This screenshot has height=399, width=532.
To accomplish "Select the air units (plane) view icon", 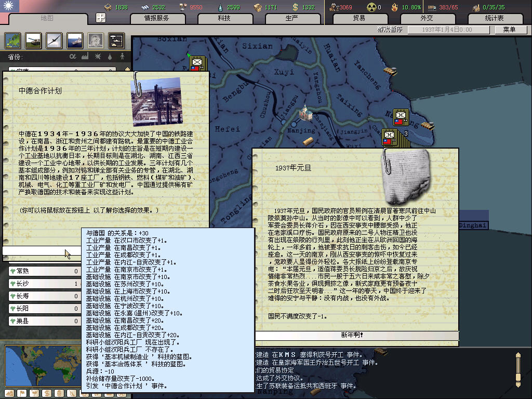I will pos(54,40).
